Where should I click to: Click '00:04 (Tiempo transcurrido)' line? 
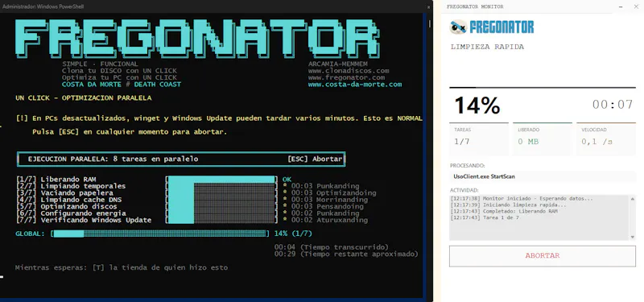(332, 247)
